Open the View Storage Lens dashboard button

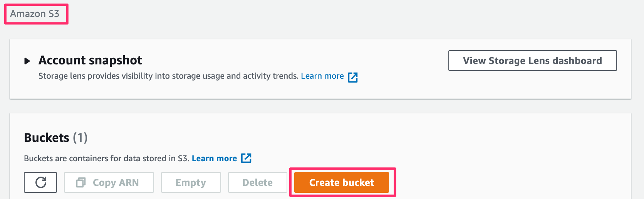click(x=532, y=61)
